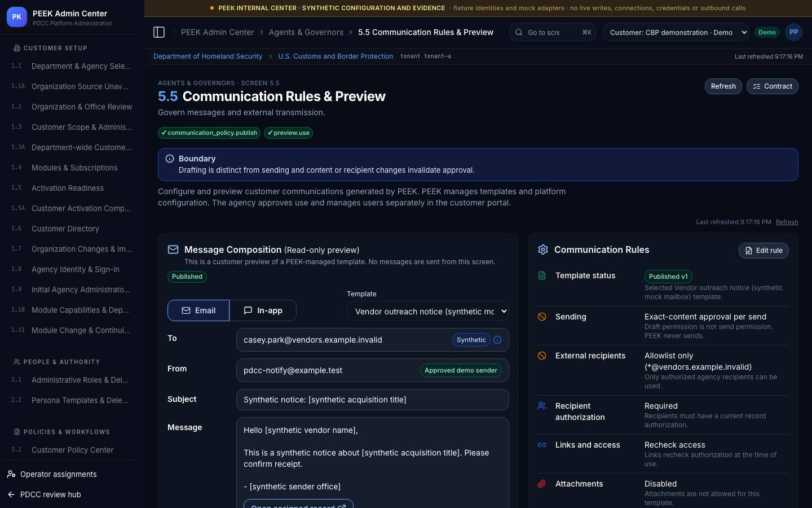Click the tenant tenant-a label

[425, 56]
